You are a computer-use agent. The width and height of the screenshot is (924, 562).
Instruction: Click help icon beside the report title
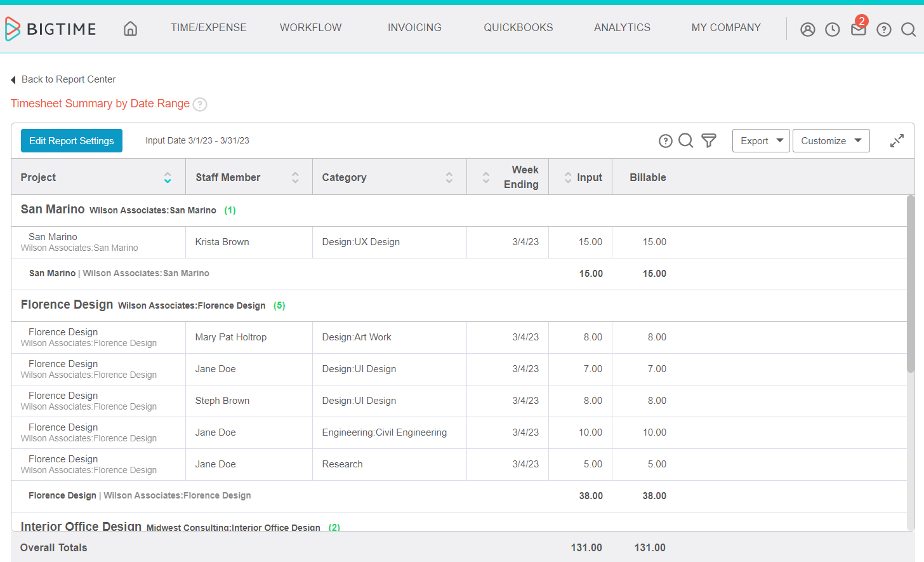[x=200, y=104]
